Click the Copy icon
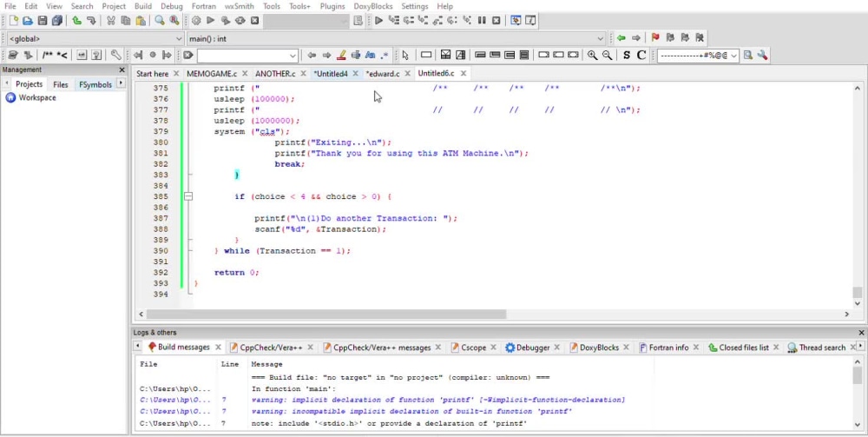Image resolution: width=868 pixels, height=437 pixels. (126, 21)
